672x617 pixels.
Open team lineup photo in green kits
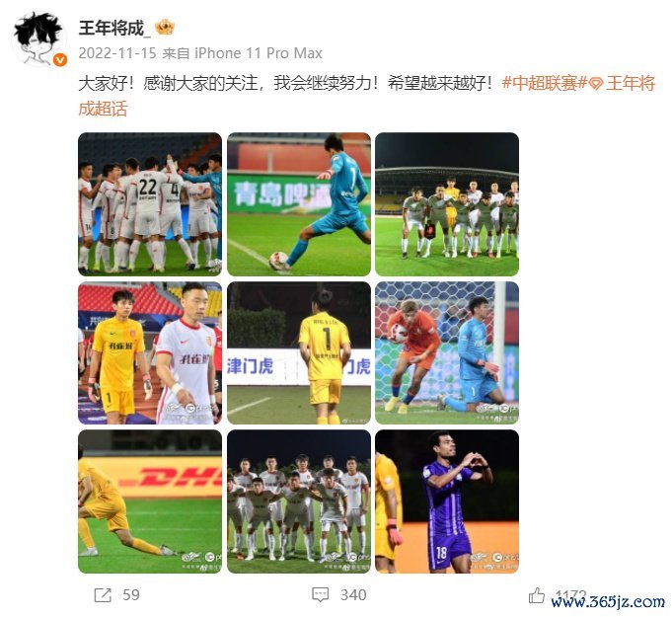point(447,204)
